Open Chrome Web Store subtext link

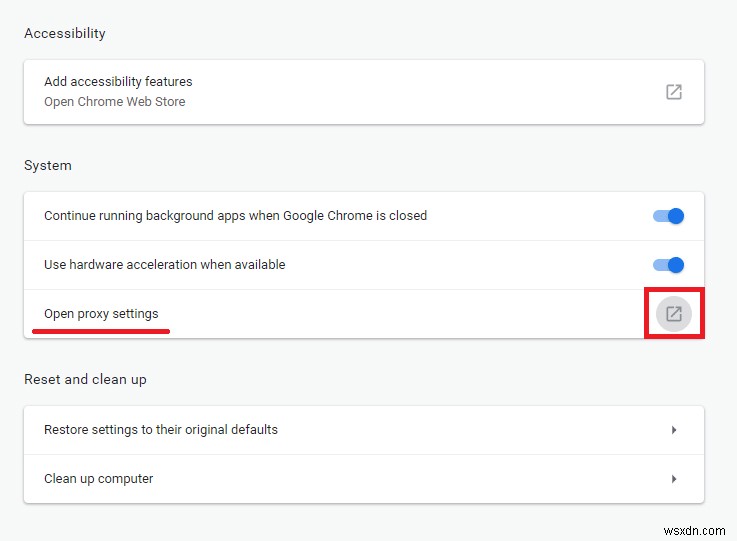point(114,101)
